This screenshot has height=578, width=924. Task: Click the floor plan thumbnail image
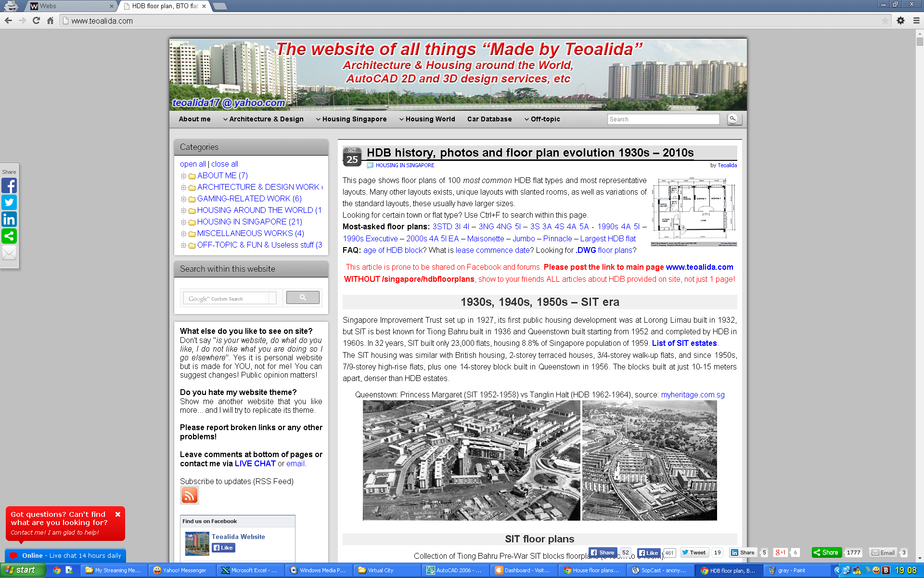click(693, 212)
